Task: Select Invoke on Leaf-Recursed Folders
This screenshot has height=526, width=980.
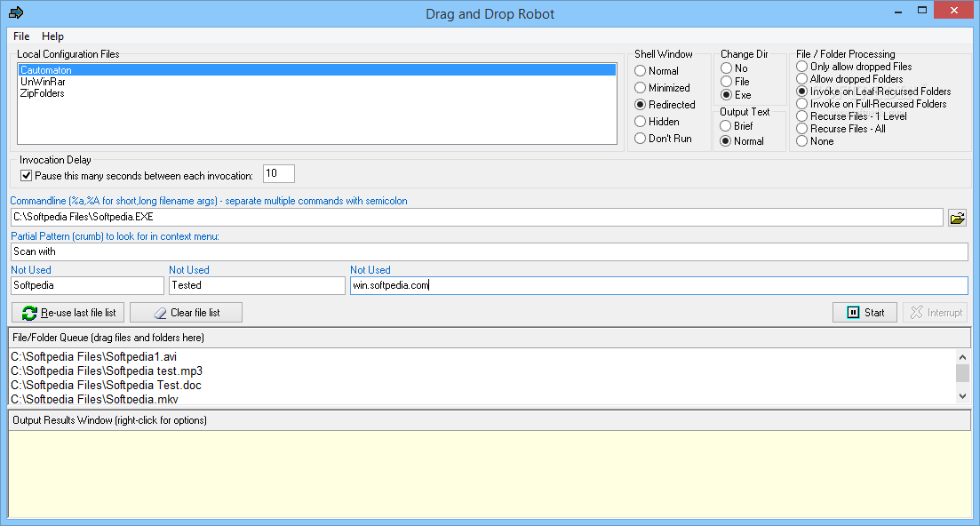Action: click(873, 92)
